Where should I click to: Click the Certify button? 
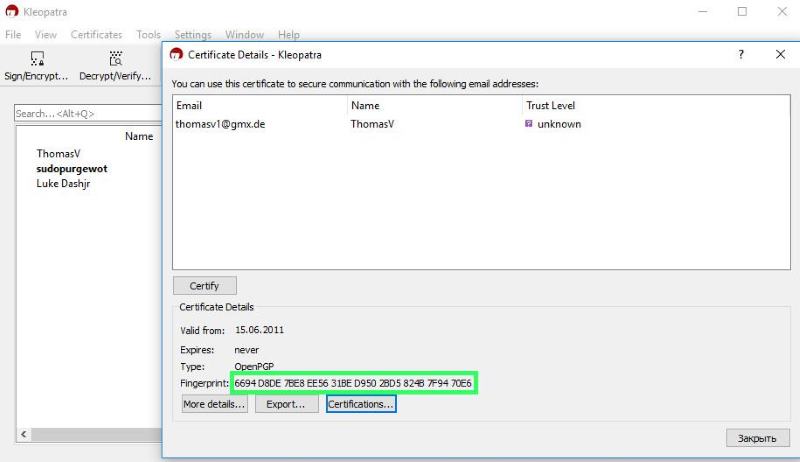pyautogui.click(x=205, y=286)
